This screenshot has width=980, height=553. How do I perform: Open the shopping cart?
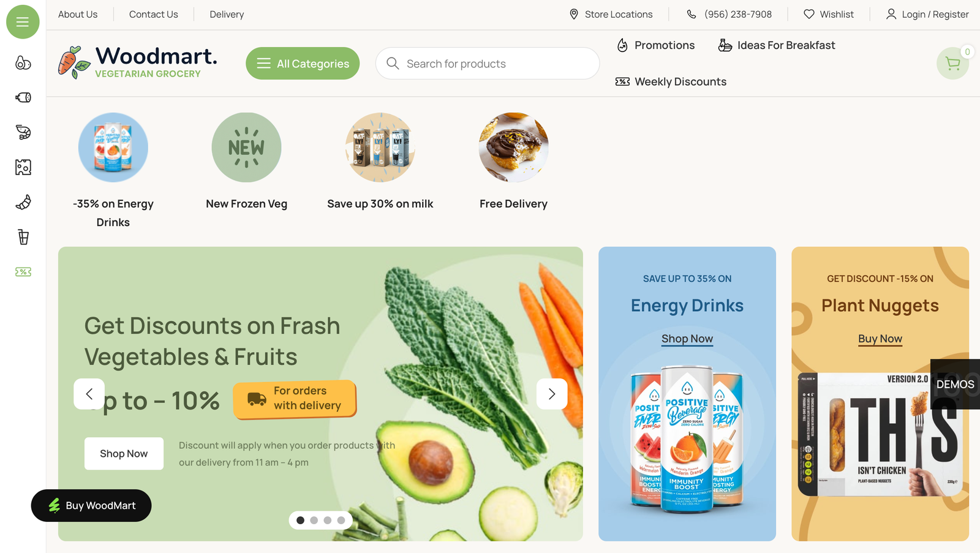pyautogui.click(x=952, y=63)
